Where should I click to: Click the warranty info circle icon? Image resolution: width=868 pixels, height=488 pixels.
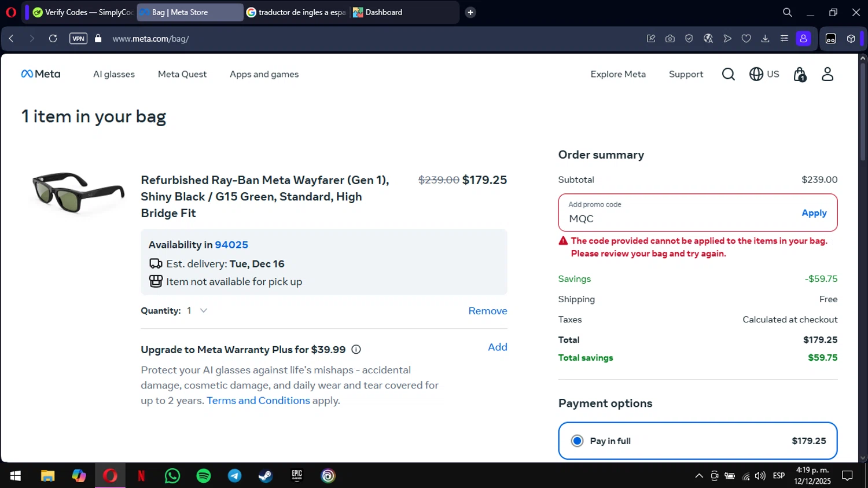(356, 350)
